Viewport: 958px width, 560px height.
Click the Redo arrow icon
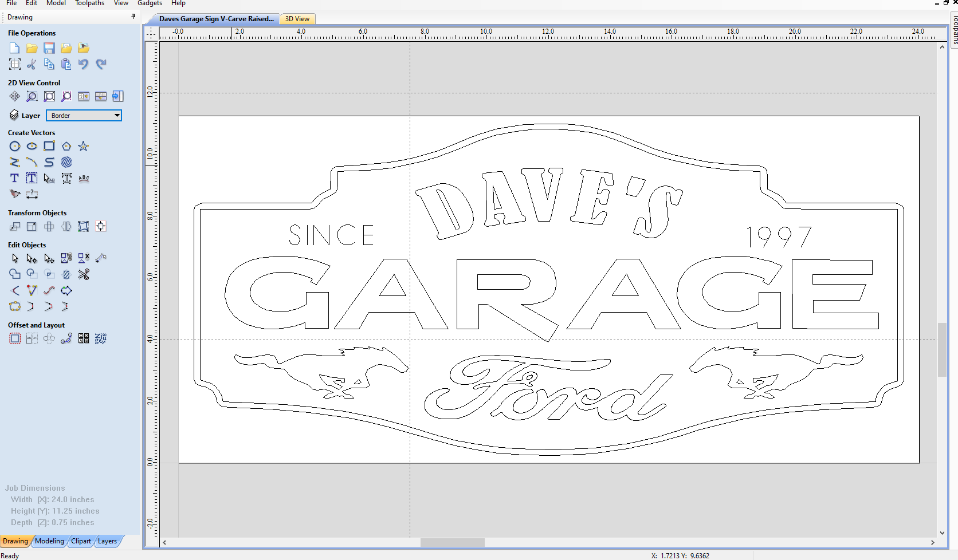tap(101, 64)
